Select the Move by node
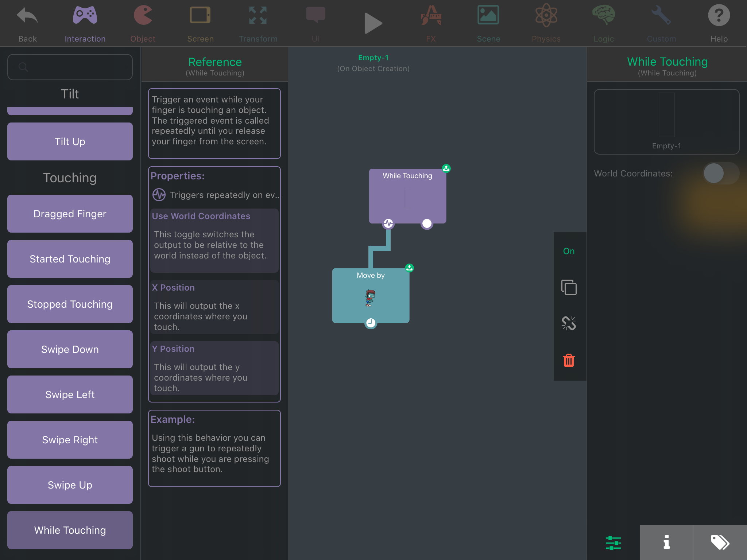Screen dimensions: 747x560 click(371, 296)
